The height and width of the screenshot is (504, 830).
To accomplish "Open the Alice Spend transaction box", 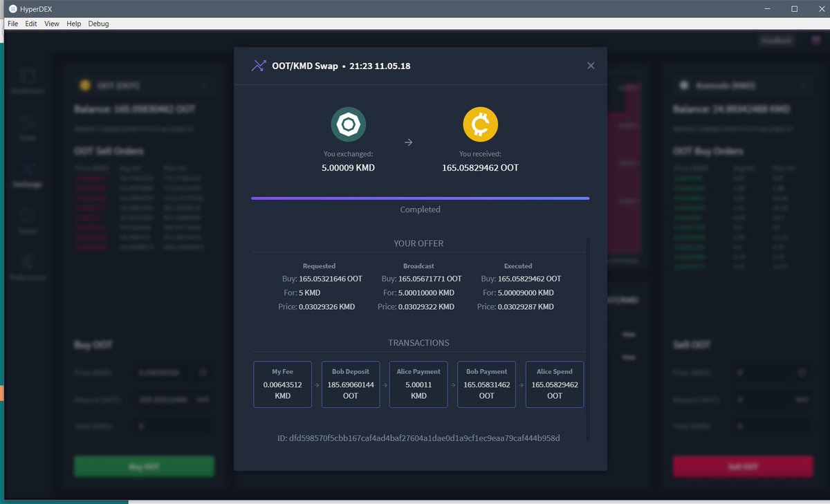I will click(x=555, y=384).
